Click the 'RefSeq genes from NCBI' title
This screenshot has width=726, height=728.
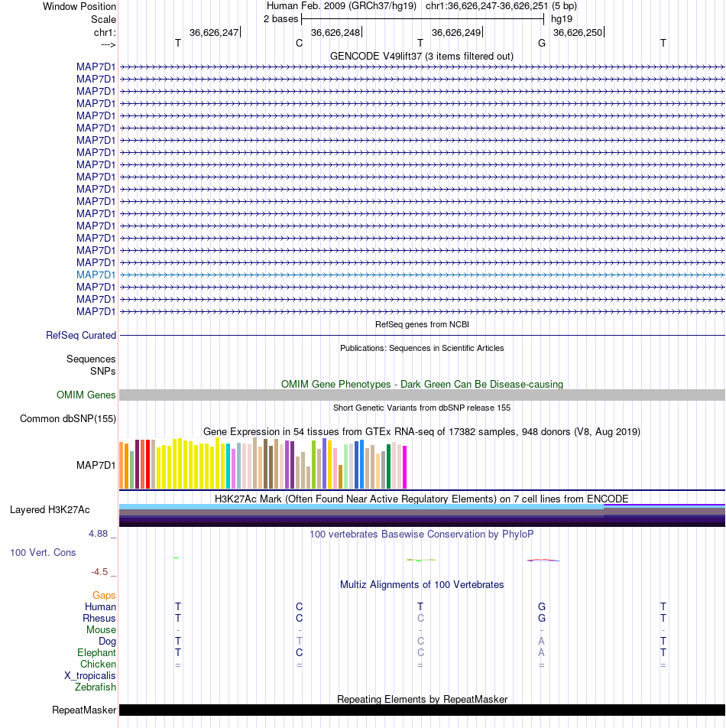(x=422, y=324)
